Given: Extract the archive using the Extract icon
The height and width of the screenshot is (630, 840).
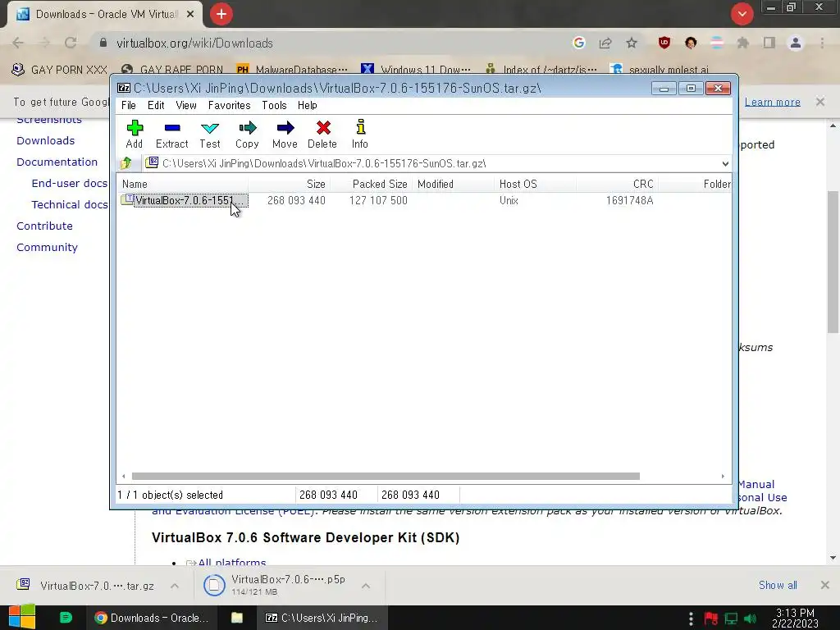Looking at the screenshot, I should pyautogui.click(x=172, y=134).
